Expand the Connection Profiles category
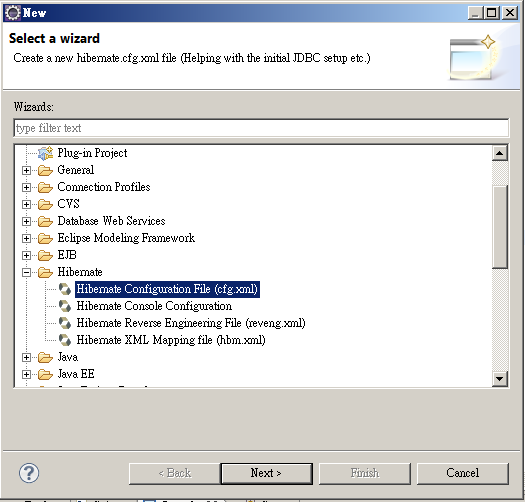The width and height of the screenshot is (525, 502). click(26, 187)
